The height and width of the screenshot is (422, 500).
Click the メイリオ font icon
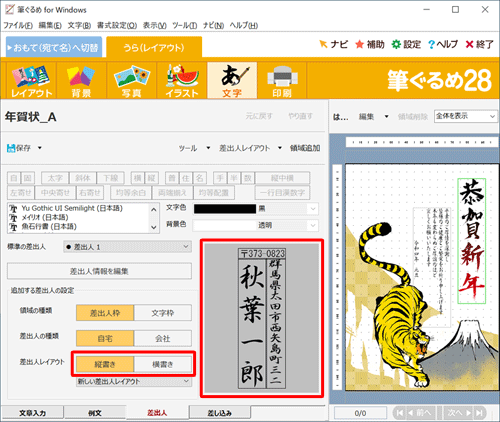(x=14, y=218)
